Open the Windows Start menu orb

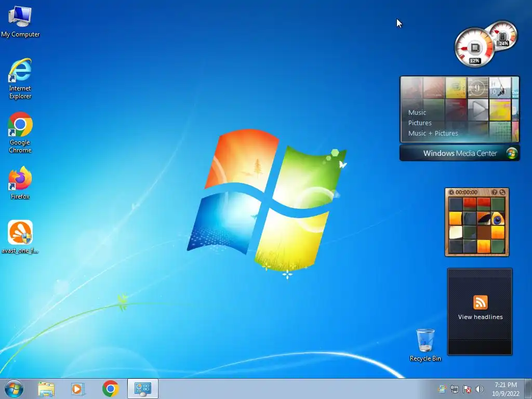(14, 389)
